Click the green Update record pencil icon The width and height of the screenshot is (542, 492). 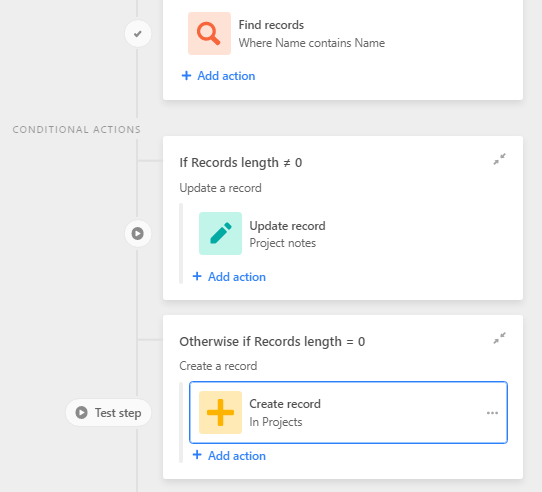[220, 233]
